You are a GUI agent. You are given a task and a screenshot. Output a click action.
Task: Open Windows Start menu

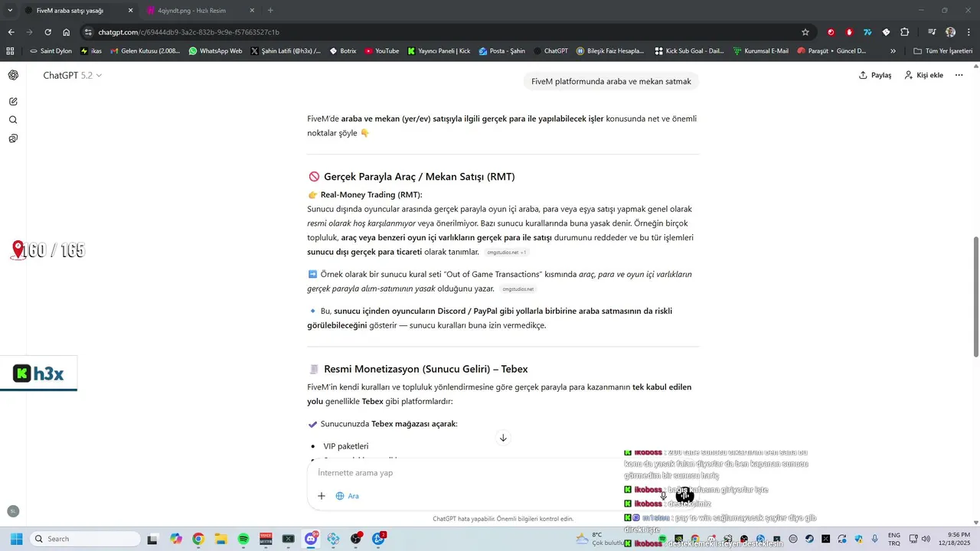(16, 539)
